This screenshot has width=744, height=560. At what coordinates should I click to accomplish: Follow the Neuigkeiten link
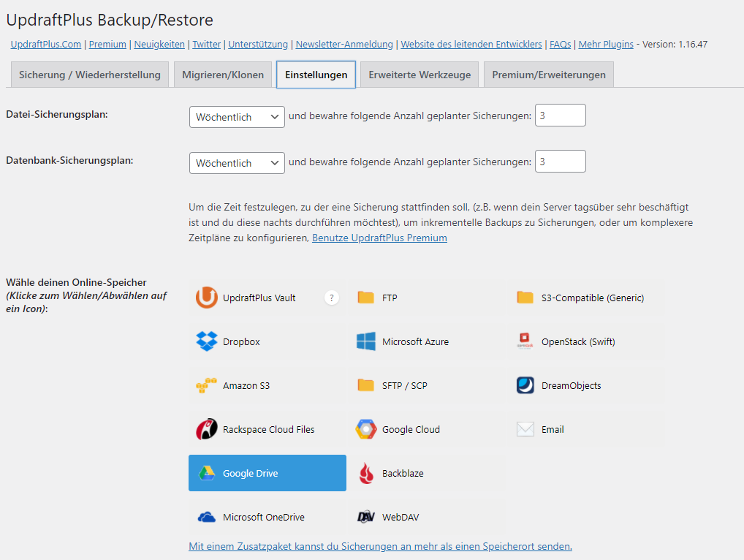click(x=159, y=44)
